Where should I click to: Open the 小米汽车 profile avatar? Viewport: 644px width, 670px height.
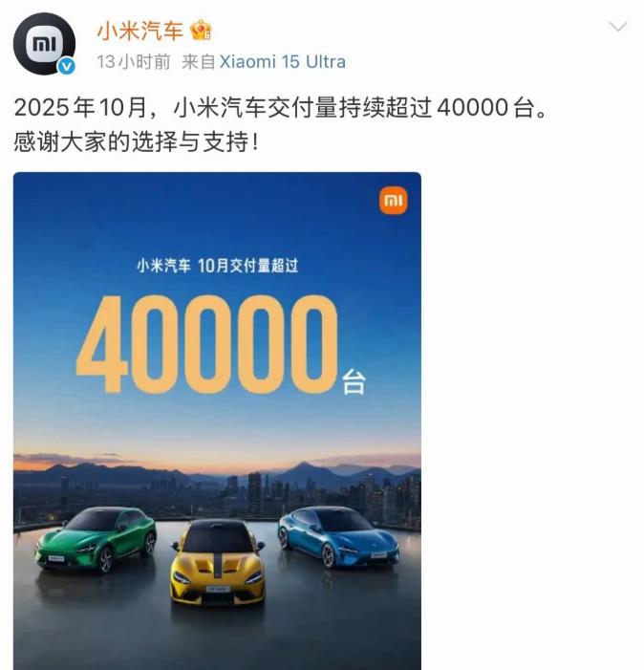pyautogui.click(x=44, y=44)
